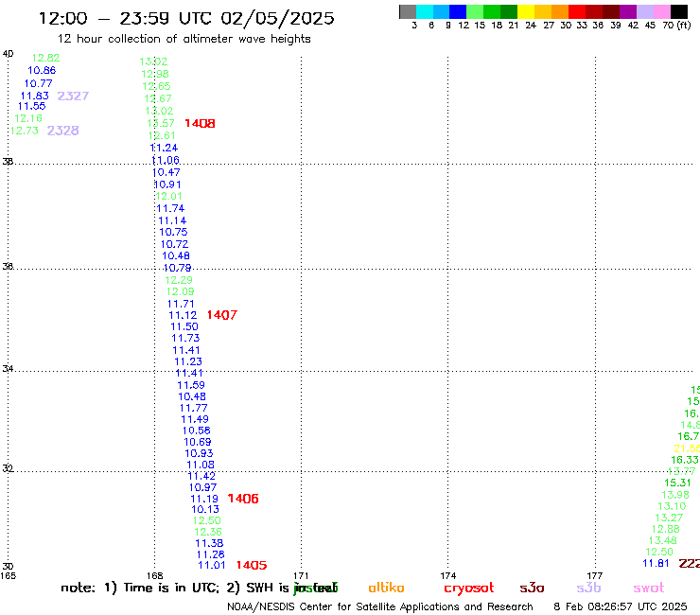Click the cryosat pass number 1407
The width and height of the screenshot is (700, 615).
click(222, 315)
